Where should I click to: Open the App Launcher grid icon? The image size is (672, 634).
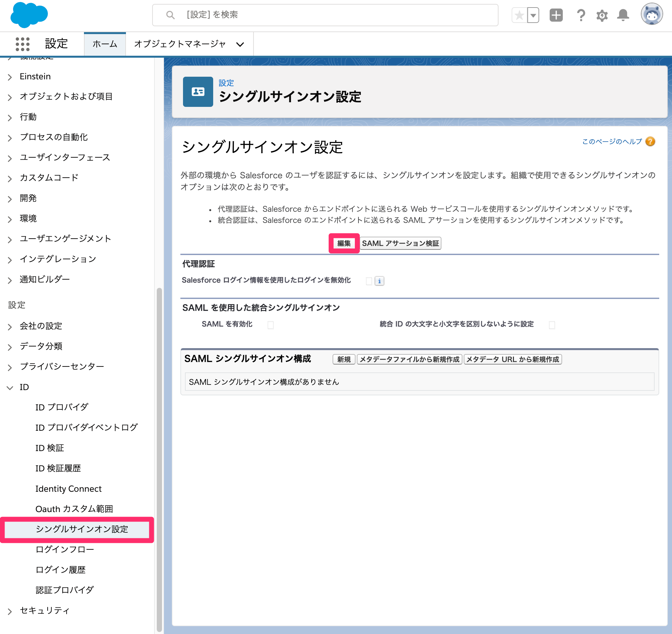23,44
